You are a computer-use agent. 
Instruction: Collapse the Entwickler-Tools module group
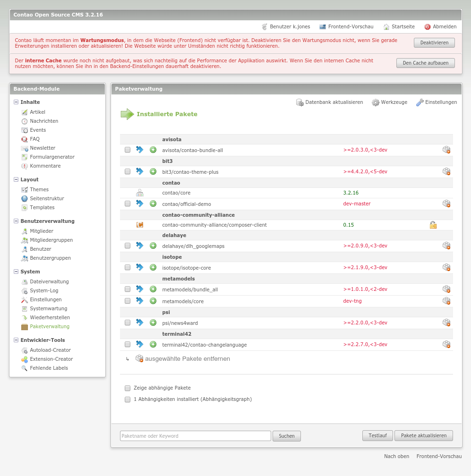[x=16, y=340]
